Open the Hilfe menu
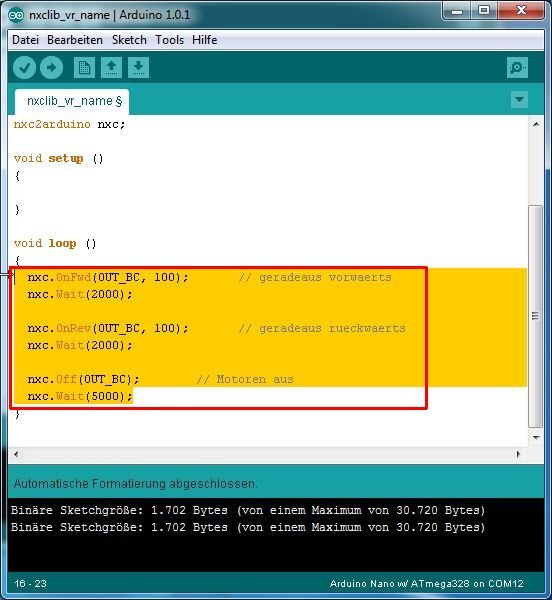This screenshot has width=552, height=600. tap(205, 40)
